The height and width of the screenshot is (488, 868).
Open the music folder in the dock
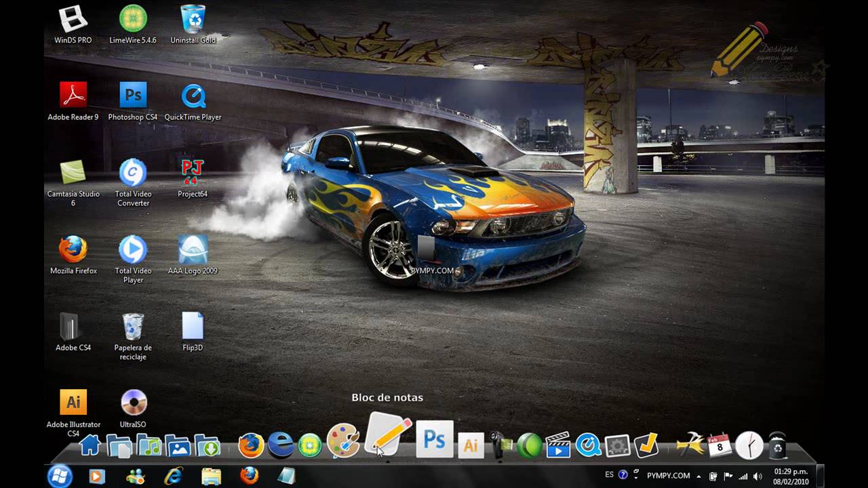(149, 445)
